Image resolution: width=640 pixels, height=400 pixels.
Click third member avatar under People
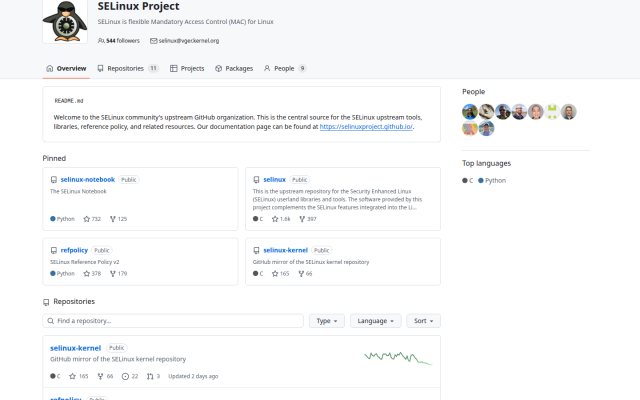502,111
